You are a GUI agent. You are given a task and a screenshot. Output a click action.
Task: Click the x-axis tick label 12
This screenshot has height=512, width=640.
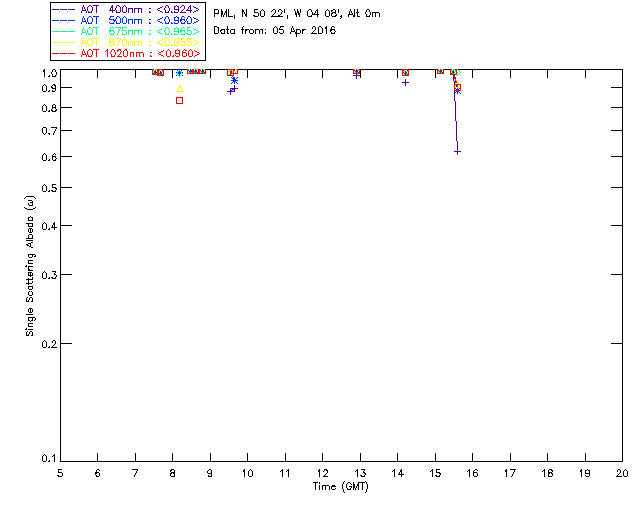322,473
